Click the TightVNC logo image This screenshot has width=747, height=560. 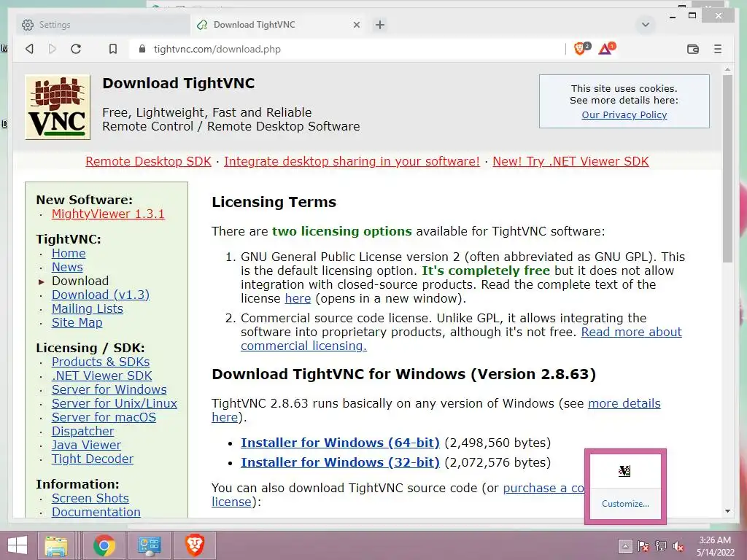(58, 107)
